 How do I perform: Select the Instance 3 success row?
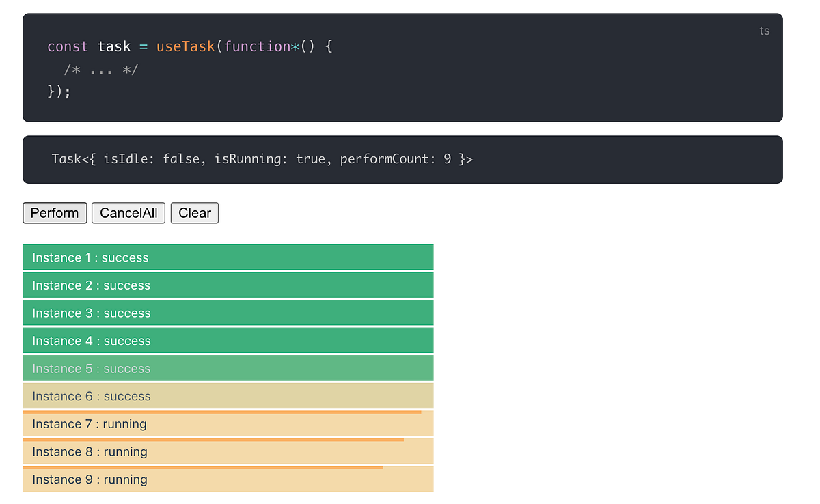(228, 313)
